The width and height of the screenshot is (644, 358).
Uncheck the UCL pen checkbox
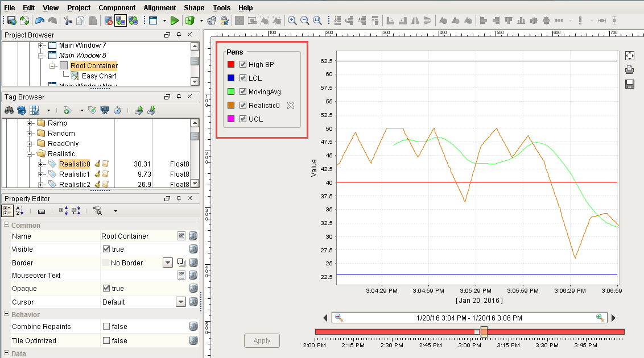point(243,119)
